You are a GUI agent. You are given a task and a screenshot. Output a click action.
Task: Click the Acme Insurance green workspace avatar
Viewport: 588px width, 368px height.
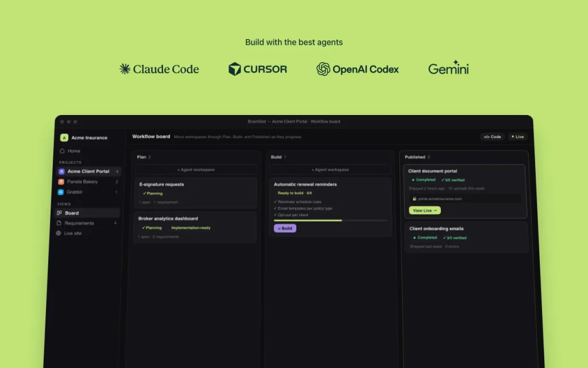[64, 138]
